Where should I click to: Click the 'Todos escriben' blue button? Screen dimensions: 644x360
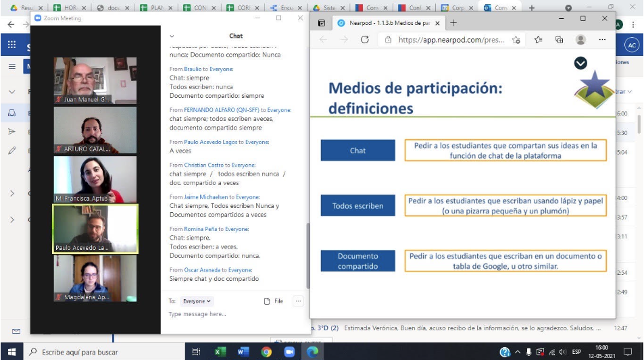point(357,206)
